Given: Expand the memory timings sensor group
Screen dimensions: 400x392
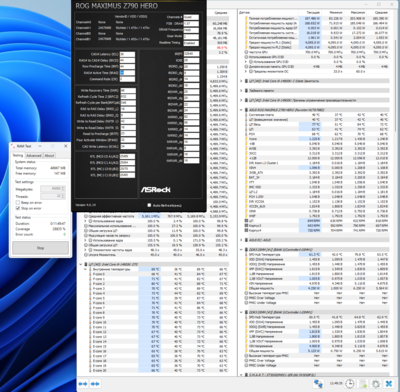Looking at the screenshot, I should [241, 90].
